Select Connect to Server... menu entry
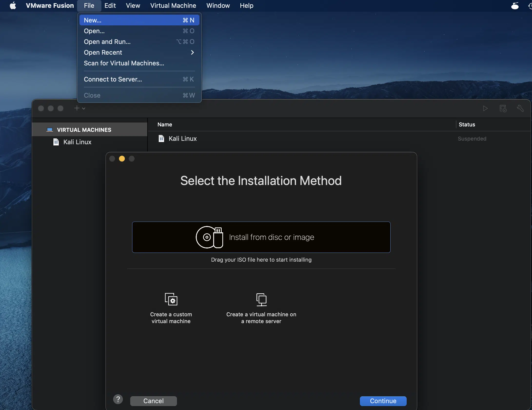 coord(113,79)
